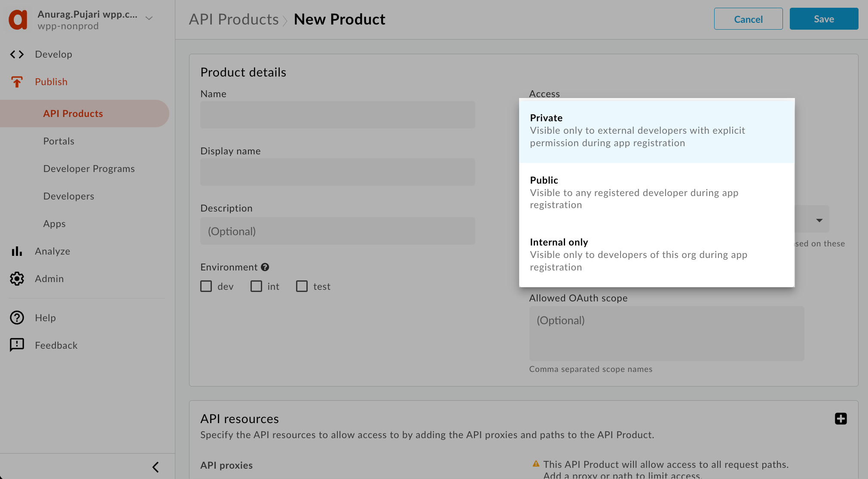The width and height of the screenshot is (868, 479).
Task: Click the plus icon in API resources
Action: click(x=840, y=418)
